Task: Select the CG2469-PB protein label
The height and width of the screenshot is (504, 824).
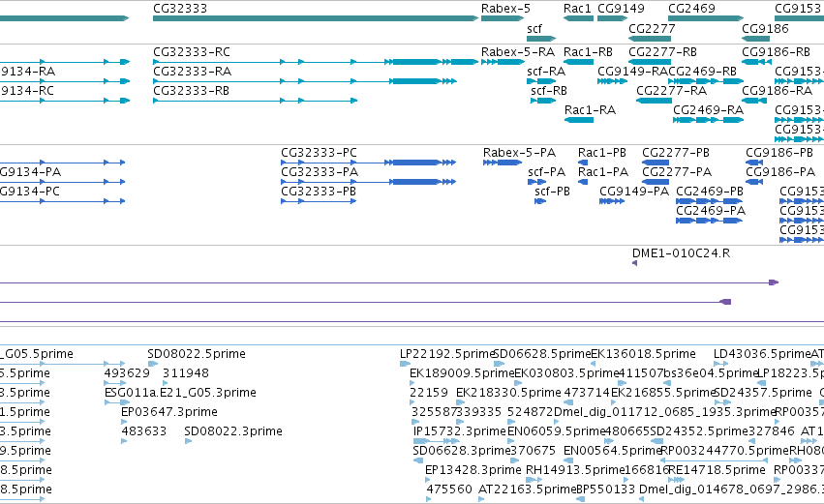Action: click(710, 193)
